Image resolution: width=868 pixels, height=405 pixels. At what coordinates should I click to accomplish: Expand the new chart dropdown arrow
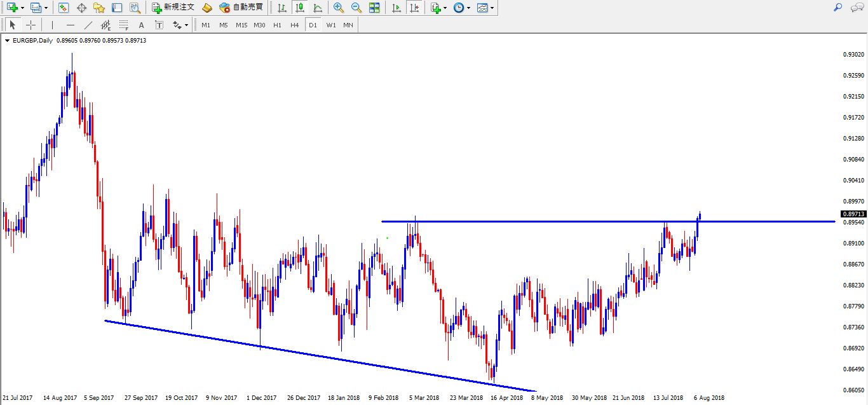tap(22, 8)
